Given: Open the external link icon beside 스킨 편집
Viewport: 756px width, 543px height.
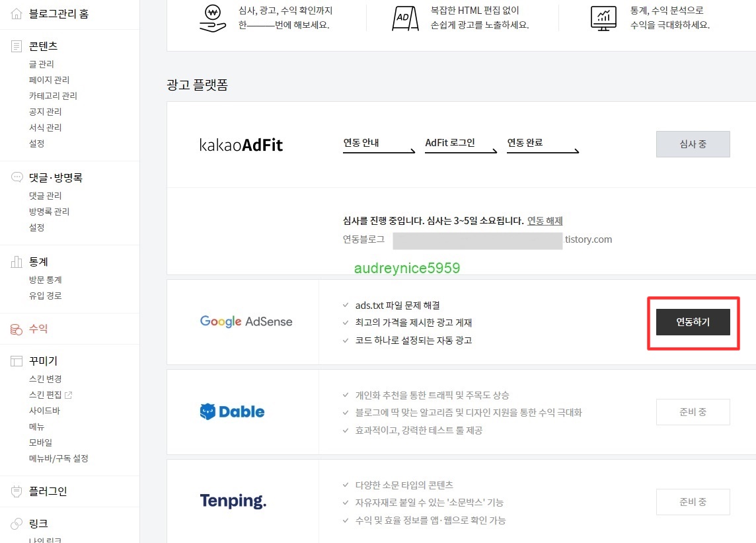Looking at the screenshot, I should (x=69, y=395).
